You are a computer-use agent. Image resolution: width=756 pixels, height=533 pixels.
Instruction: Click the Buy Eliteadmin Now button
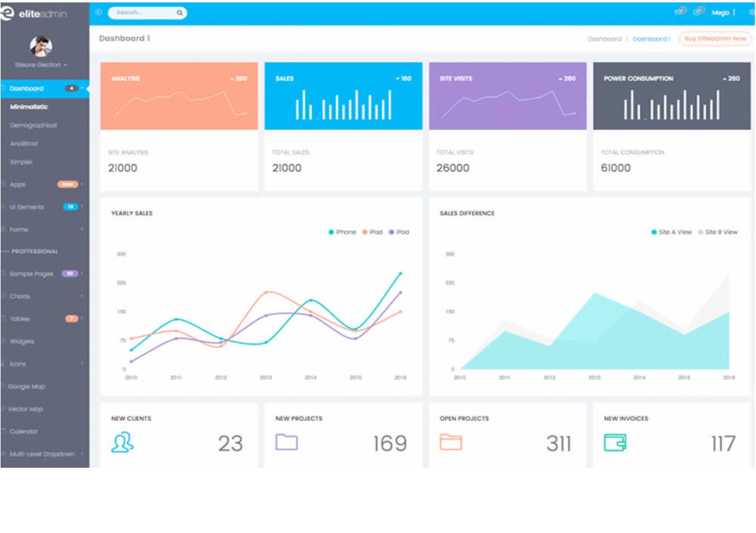tap(715, 38)
